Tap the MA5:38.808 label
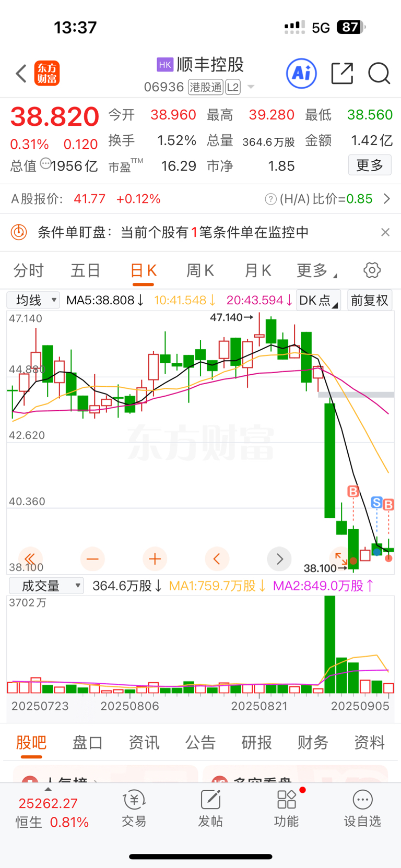 105,300
